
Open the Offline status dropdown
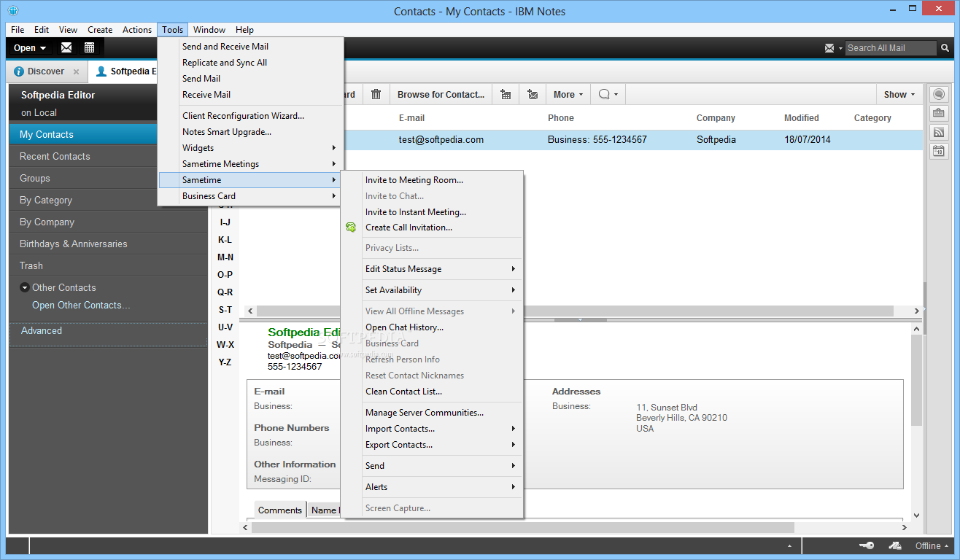click(x=932, y=545)
